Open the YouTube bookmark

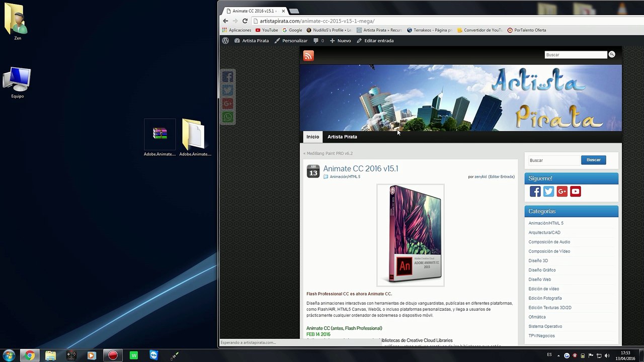[x=267, y=30]
